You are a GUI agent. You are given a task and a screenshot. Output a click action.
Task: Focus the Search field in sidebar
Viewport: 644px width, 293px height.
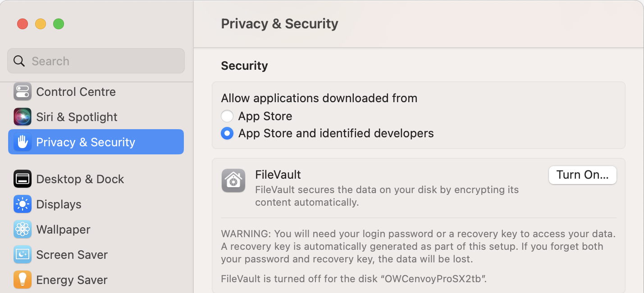(96, 61)
